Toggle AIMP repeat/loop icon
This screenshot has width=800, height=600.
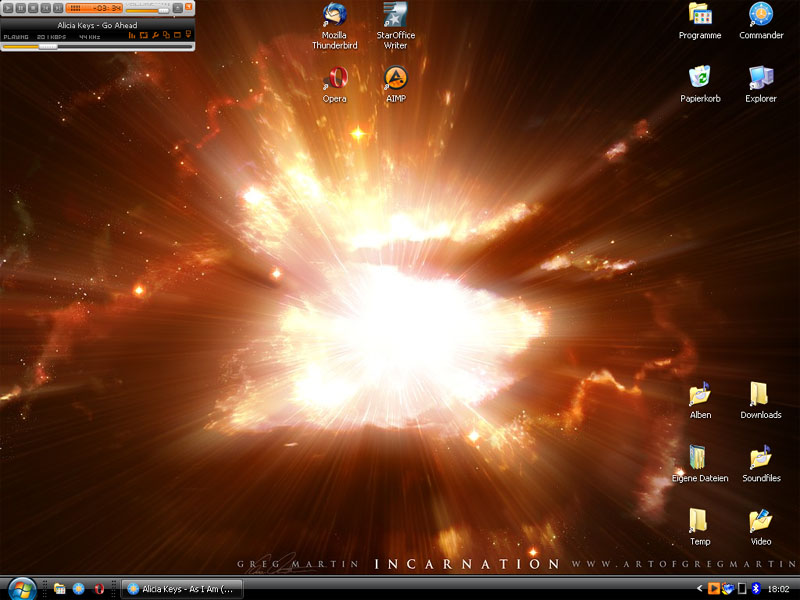(144, 35)
